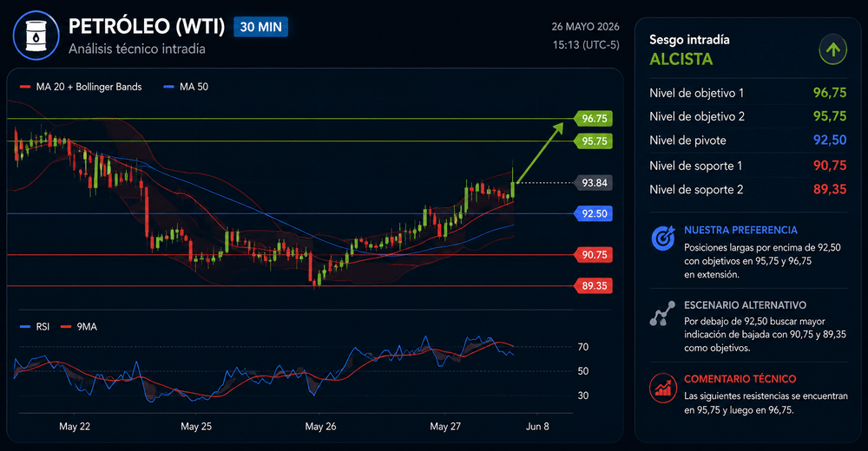This screenshot has height=451, width=868.
Task: Click the RSI axis value '30'
Action: point(583,395)
